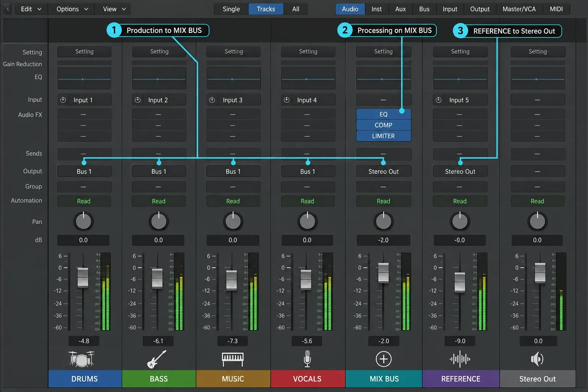Open the DRUMS output Bus 1 selector
Image resolution: width=588 pixels, height=392 pixels.
(x=84, y=171)
